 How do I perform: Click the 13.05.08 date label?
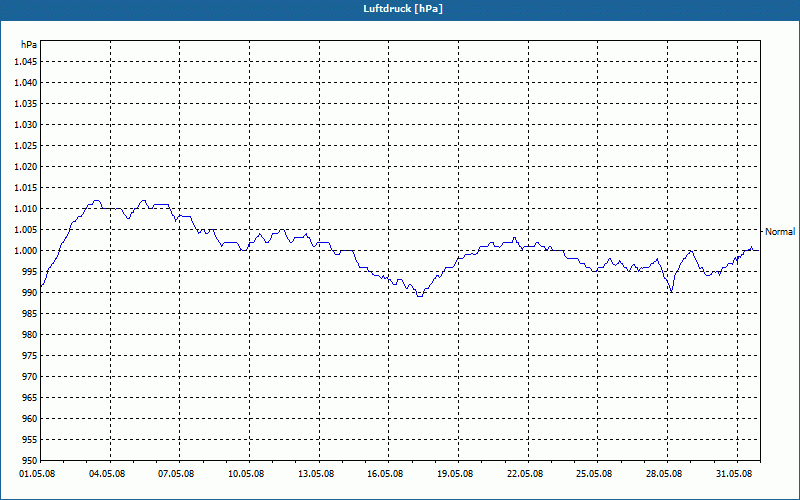pos(316,473)
